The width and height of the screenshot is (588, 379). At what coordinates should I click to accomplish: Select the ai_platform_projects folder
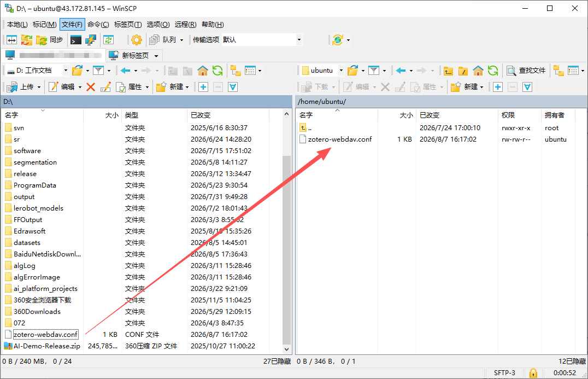pyautogui.click(x=46, y=289)
